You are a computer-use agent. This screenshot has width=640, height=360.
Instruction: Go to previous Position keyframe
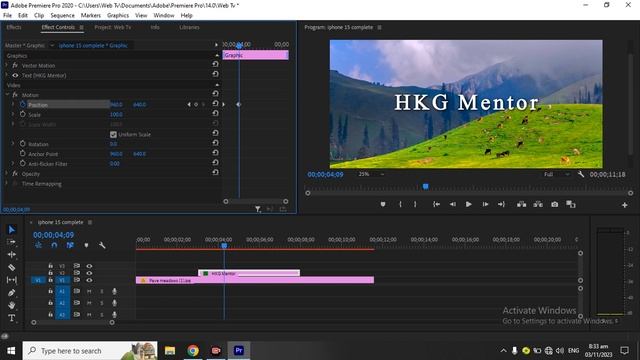point(189,104)
